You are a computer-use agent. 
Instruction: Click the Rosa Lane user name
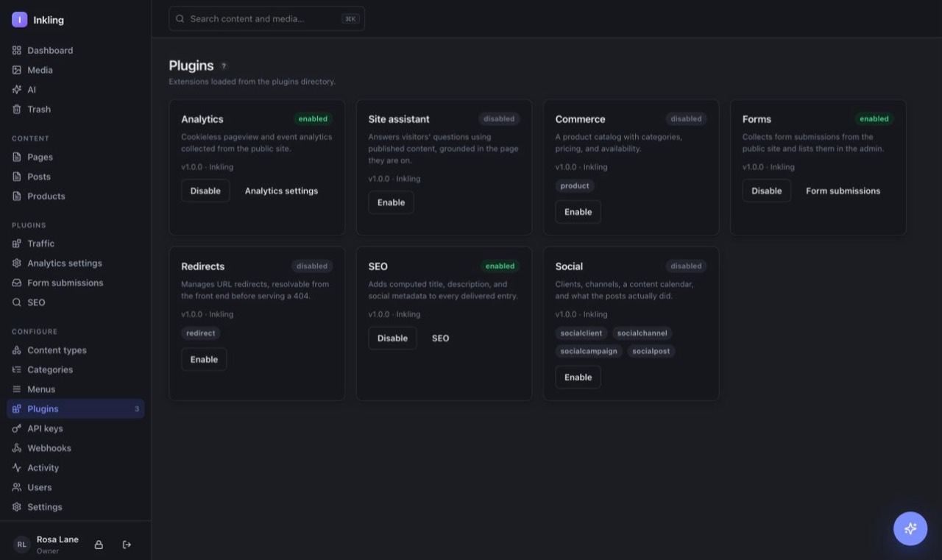click(57, 540)
